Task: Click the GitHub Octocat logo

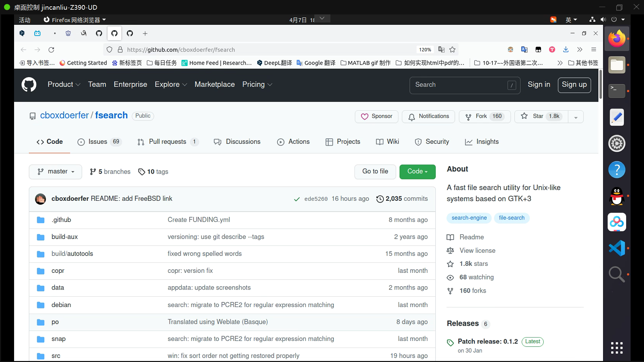Action: tap(29, 85)
